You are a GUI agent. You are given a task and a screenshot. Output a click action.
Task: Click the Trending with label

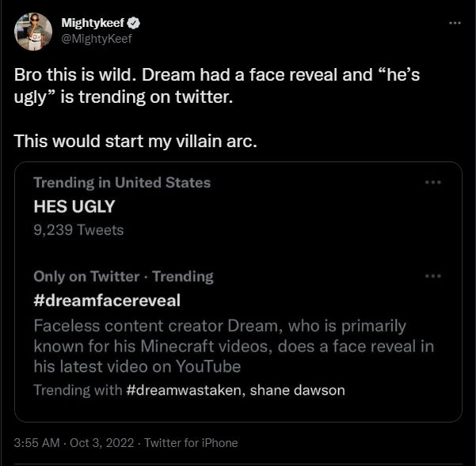[x=78, y=390]
